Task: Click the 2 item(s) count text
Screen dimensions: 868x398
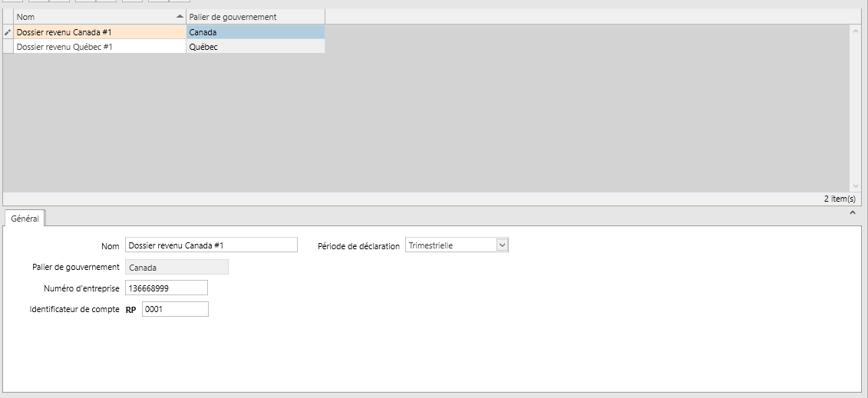Action: [839, 199]
